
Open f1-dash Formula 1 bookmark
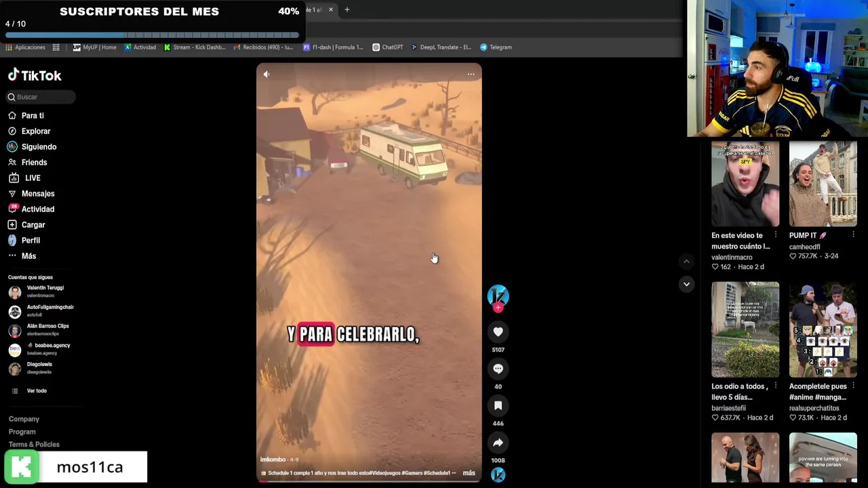[x=333, y=47]
